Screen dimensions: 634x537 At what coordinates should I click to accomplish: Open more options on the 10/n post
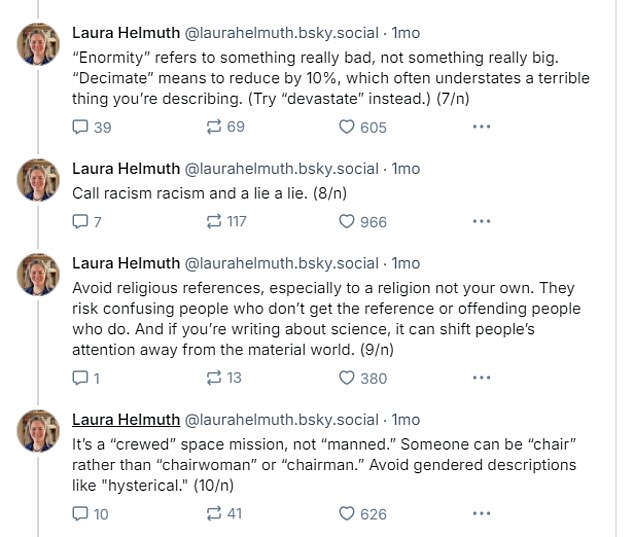click(x=481, y=514)
